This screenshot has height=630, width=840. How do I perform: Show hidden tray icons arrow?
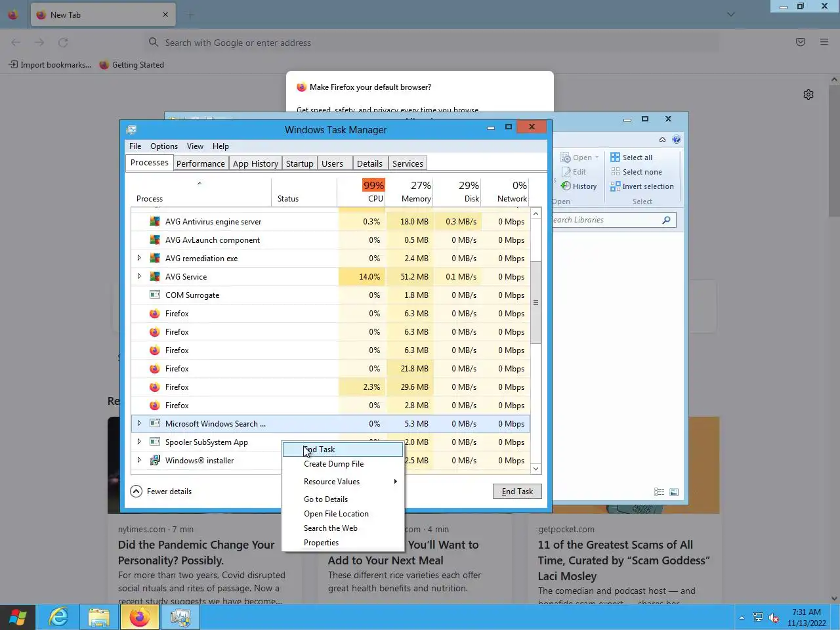coord(742,618)
